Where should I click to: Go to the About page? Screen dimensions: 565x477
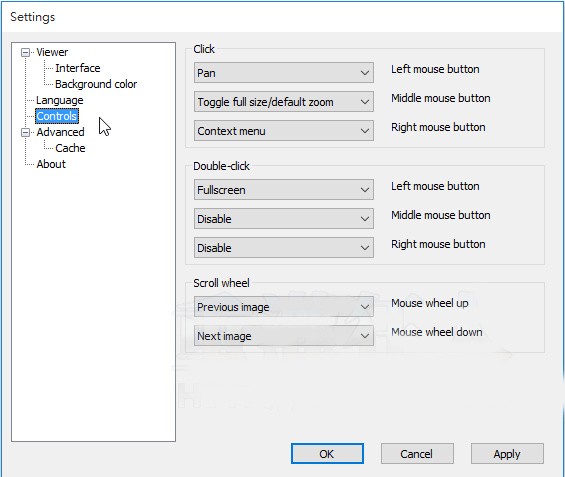point(51,164)
